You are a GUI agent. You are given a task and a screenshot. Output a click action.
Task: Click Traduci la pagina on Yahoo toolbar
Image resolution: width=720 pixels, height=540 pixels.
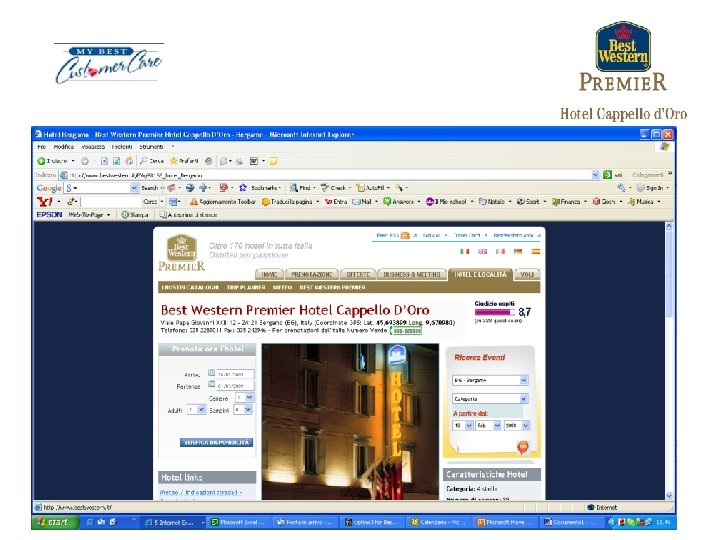(289, 202)
